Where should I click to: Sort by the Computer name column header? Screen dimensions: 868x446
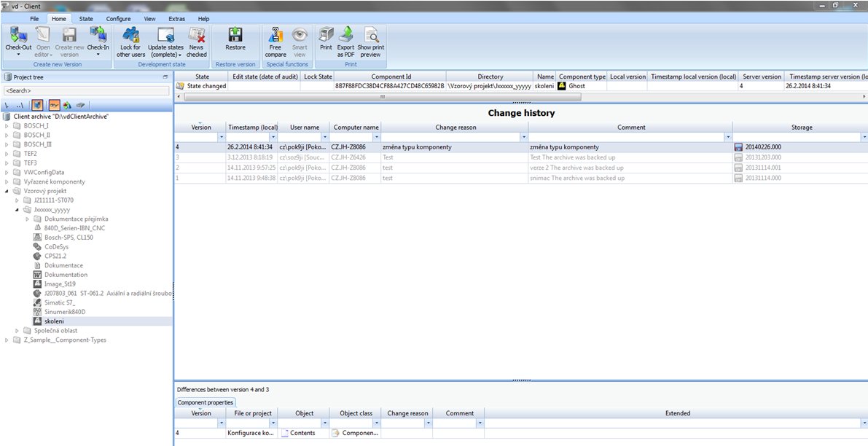(x=356, y=128)
